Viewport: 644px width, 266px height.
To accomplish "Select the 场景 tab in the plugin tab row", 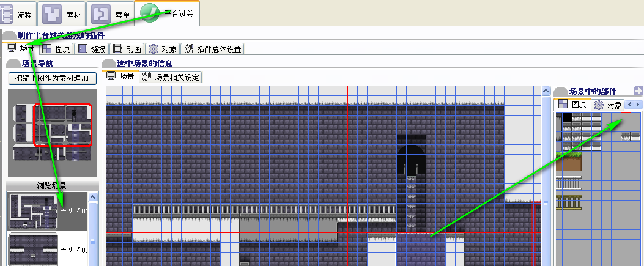I will point(21,48).
